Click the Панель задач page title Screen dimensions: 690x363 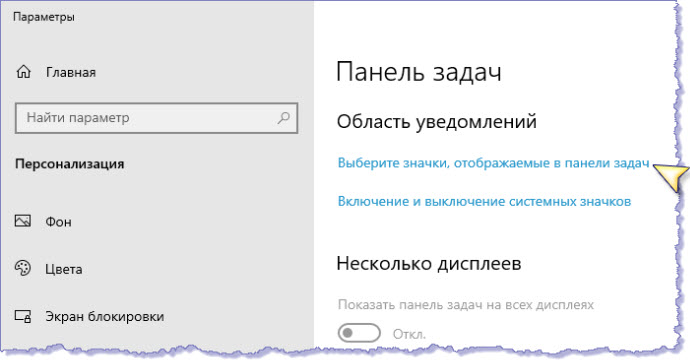418,72
